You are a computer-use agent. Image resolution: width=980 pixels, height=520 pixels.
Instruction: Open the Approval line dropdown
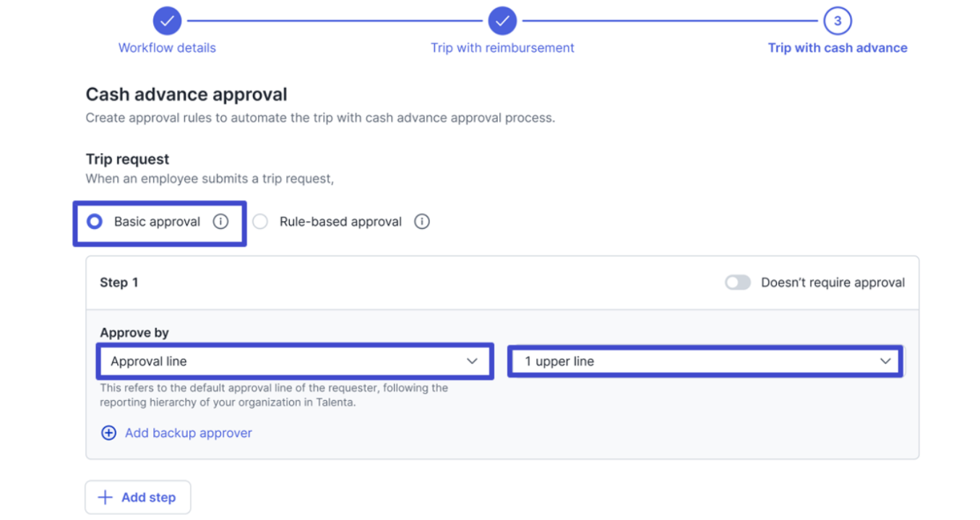pos(295,361)
